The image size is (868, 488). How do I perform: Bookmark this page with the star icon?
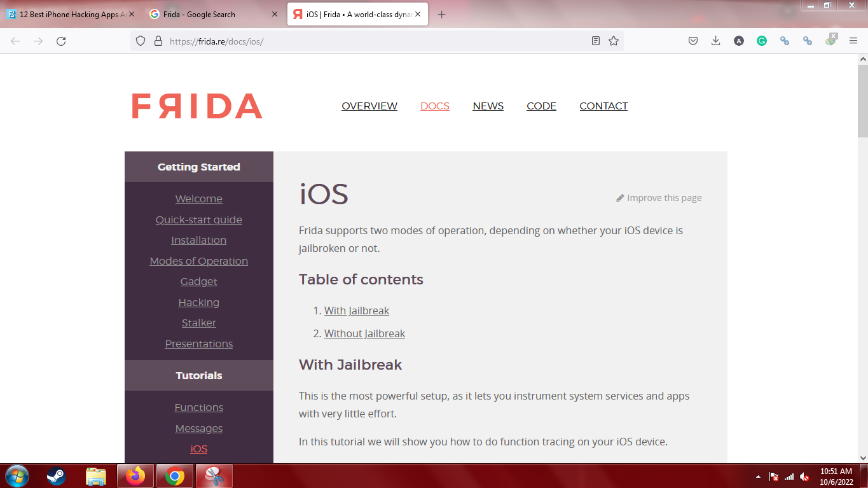pyautogui.click(x=614, y=41)
